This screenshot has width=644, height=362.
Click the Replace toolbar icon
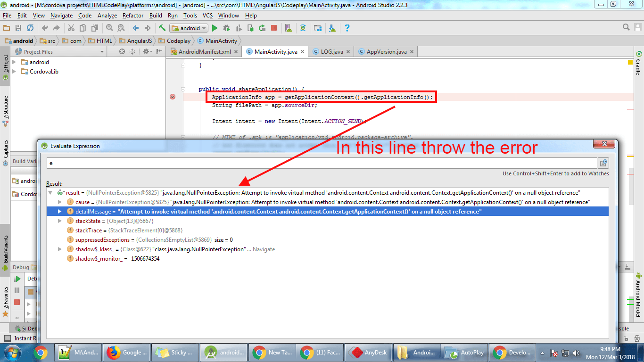[x=121, y=28]
